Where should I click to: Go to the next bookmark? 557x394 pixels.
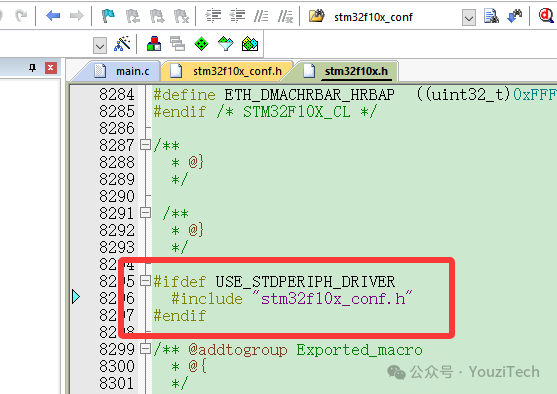pos(157,16)
